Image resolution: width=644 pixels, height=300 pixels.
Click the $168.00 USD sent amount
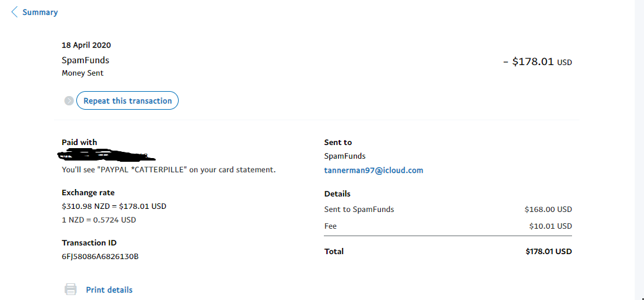point(548,210)
